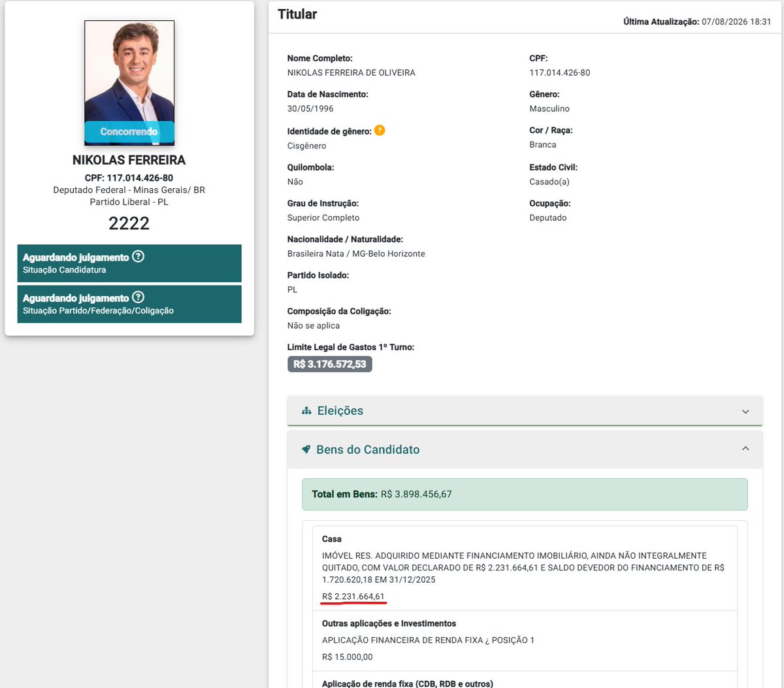The width and height of the screenshot is (784, 688).
Task: Click the Bens do Candidato rocket icon
Action: (x=306, y=450)
